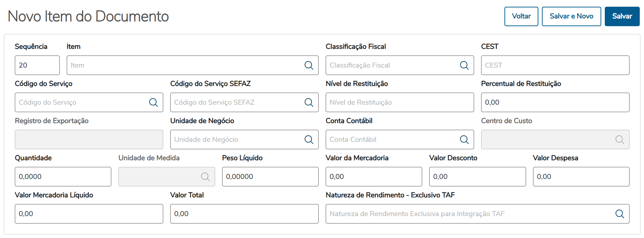Click Código do Serviço search icon
The height and width of the screenshot is (238, 644).
pos(153,103)
